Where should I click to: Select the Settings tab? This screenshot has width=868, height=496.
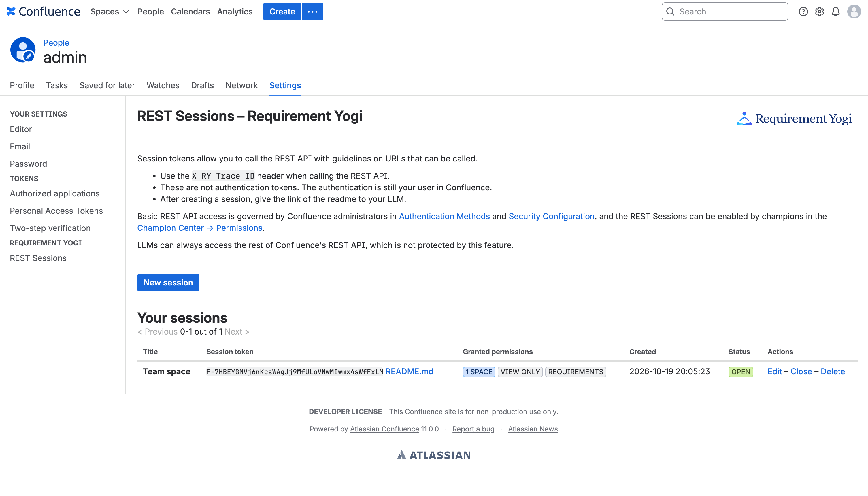[x=285, y=85]
